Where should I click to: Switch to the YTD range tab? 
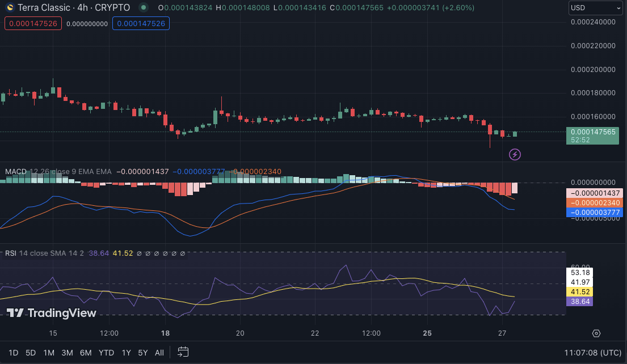pos(106,352)
